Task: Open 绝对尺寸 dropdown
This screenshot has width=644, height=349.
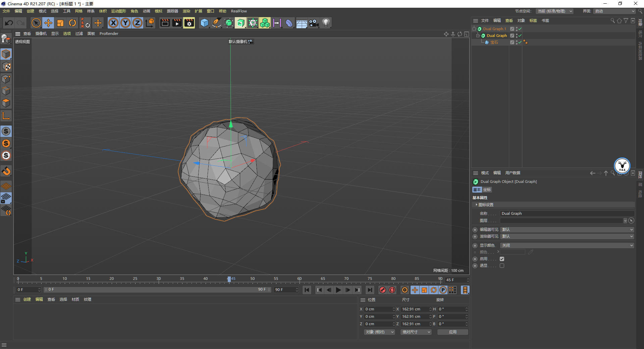Action: (416, 332)
